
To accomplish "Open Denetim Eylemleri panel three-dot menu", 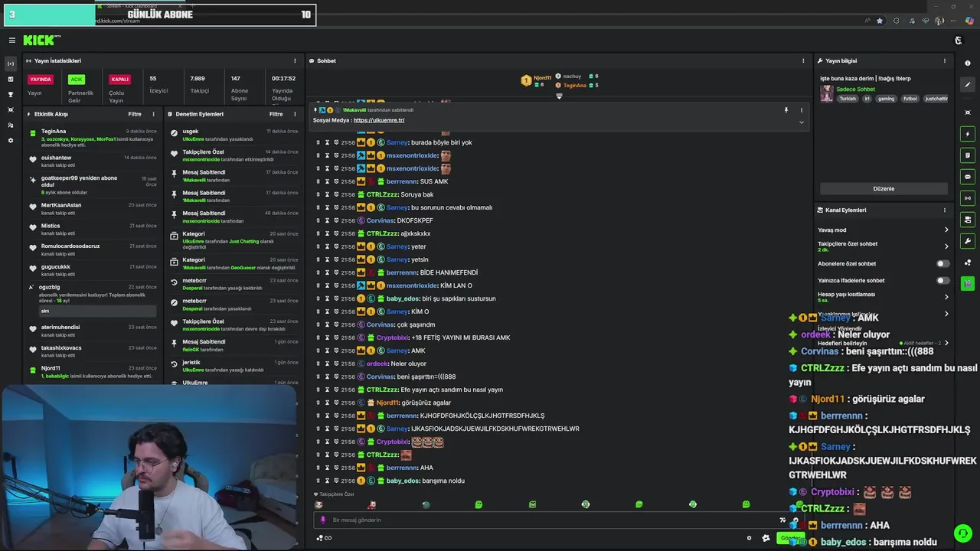I will [x=295, y=114].
